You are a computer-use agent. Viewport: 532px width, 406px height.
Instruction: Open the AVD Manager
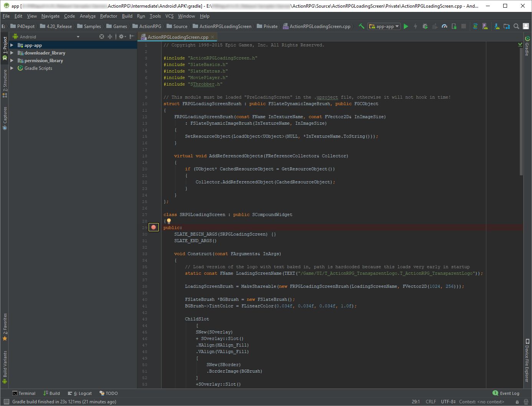[485, 26]
